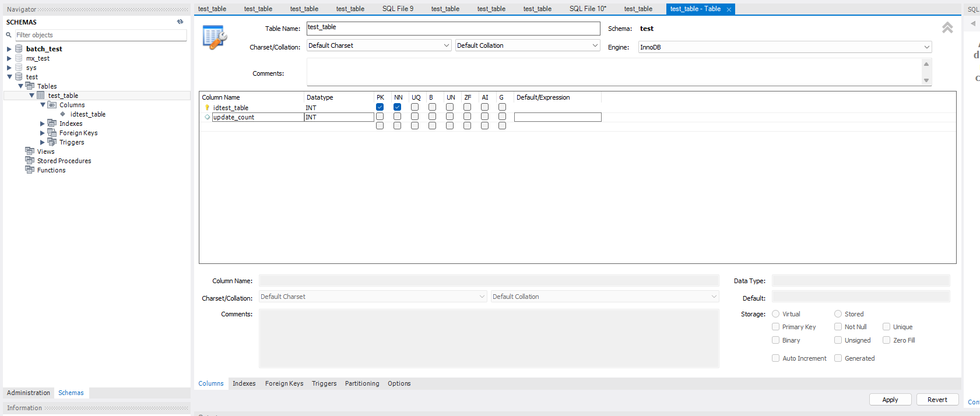The image size is (980, 416).
Task: Check ZF for update_count column
Action: 467,117
